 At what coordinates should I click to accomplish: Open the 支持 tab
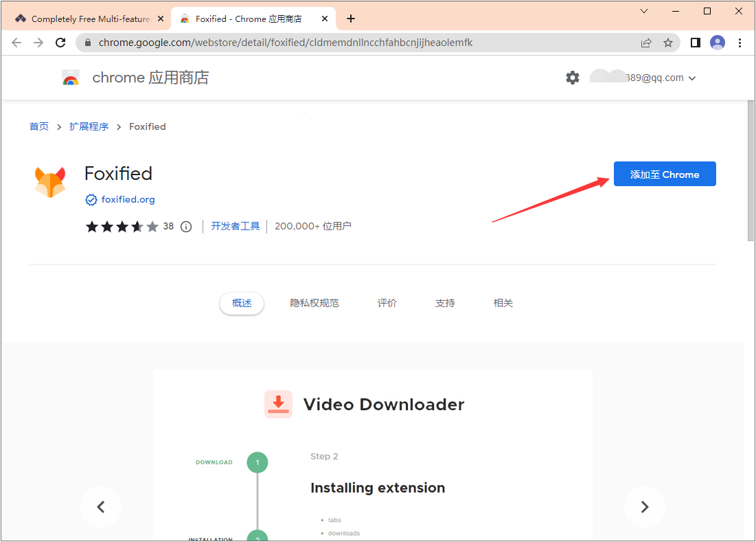(x=445, y=304)
